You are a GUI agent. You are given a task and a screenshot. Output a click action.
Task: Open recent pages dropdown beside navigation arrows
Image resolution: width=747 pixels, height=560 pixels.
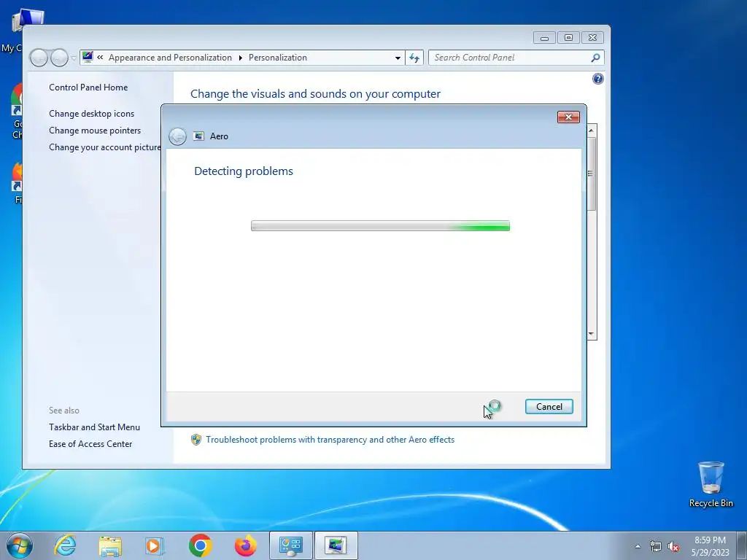pos(74,58)
